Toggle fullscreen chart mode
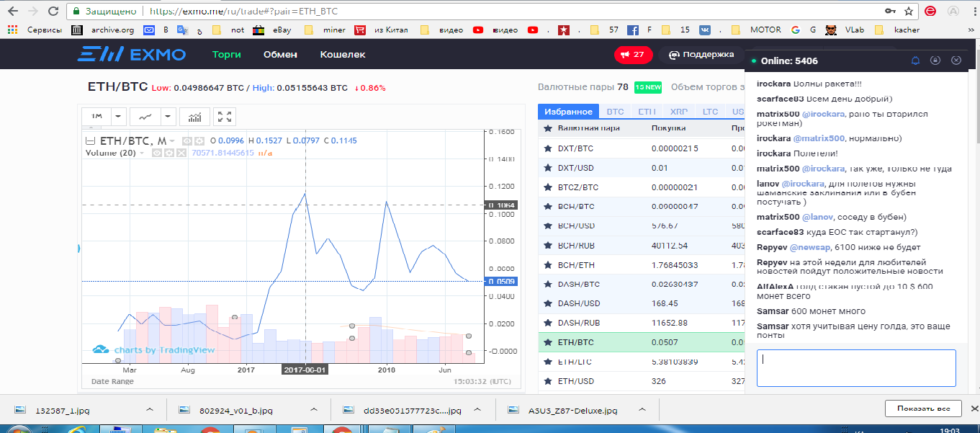 tap(225, 117)
